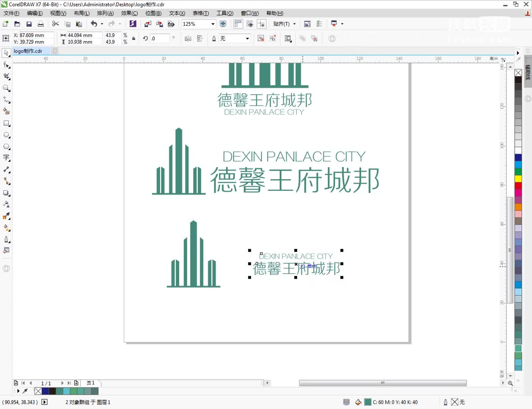This screenshot has width=532, height=409.
Task: Click the Full-screen preview icon
Action: point(223,24)
